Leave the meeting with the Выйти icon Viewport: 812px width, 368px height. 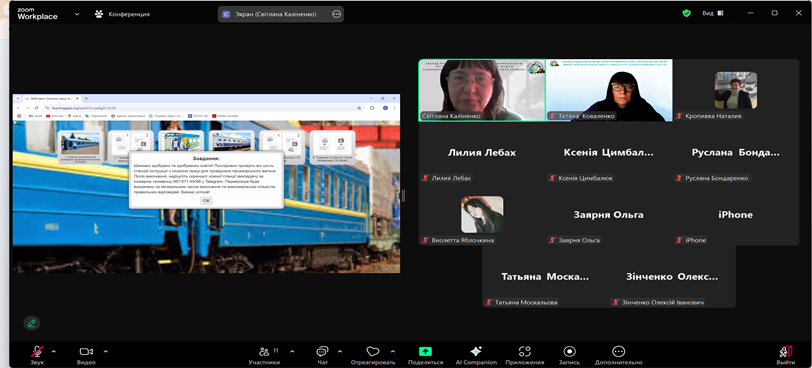tap(786, 351)
